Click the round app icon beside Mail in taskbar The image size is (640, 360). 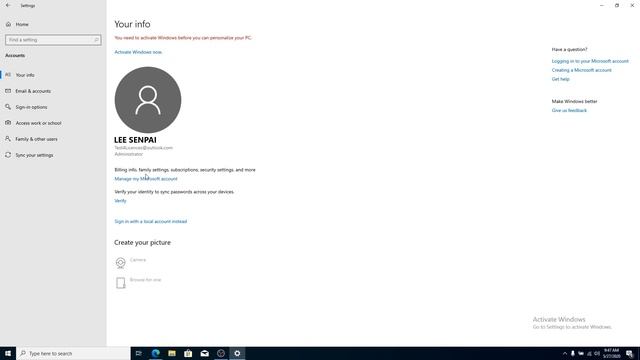coord(221,353)
